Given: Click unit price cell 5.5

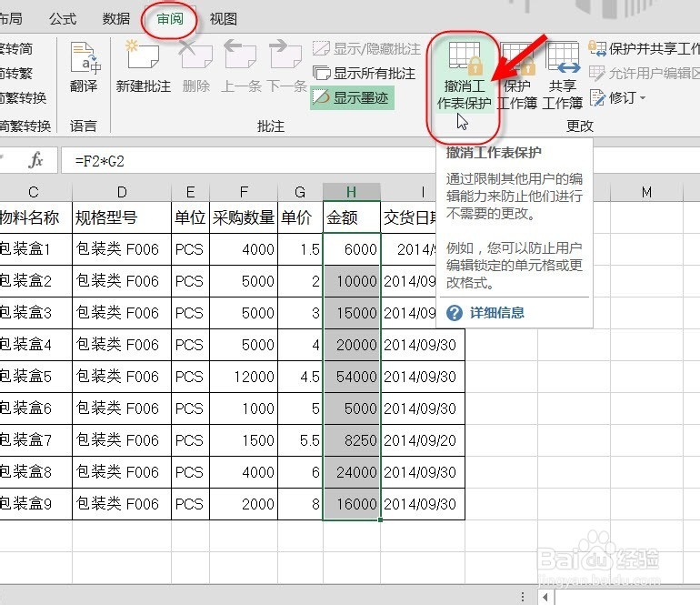Looking at the screenshot, I should [x=300, y=440].
